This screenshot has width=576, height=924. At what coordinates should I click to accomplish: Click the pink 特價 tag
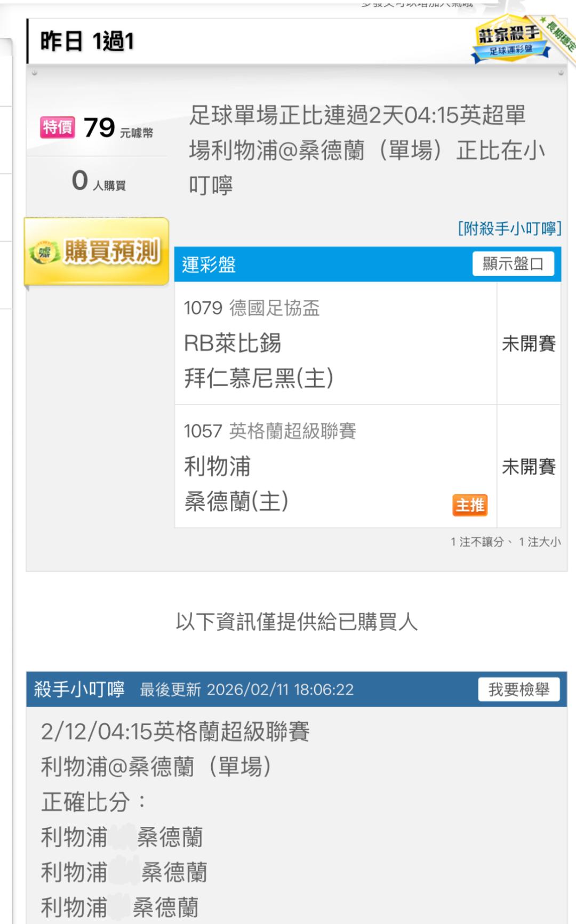pos(58,127)
